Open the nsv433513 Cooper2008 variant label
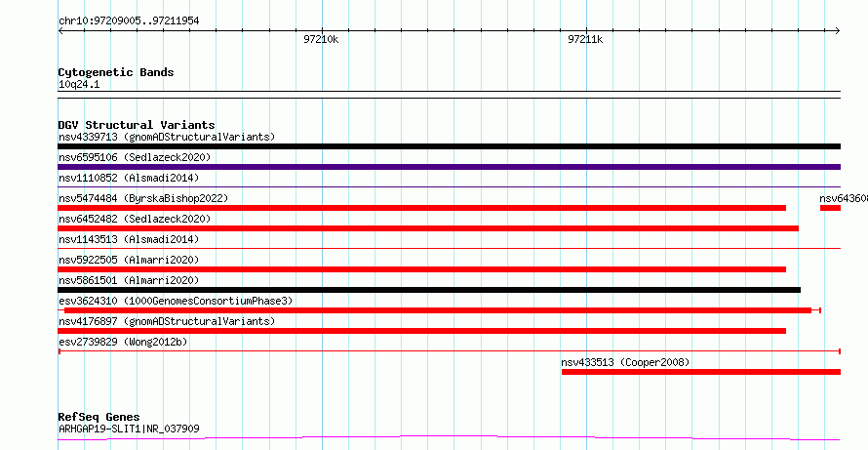Viewport: 868px width, 450px height. click(625, 362)
